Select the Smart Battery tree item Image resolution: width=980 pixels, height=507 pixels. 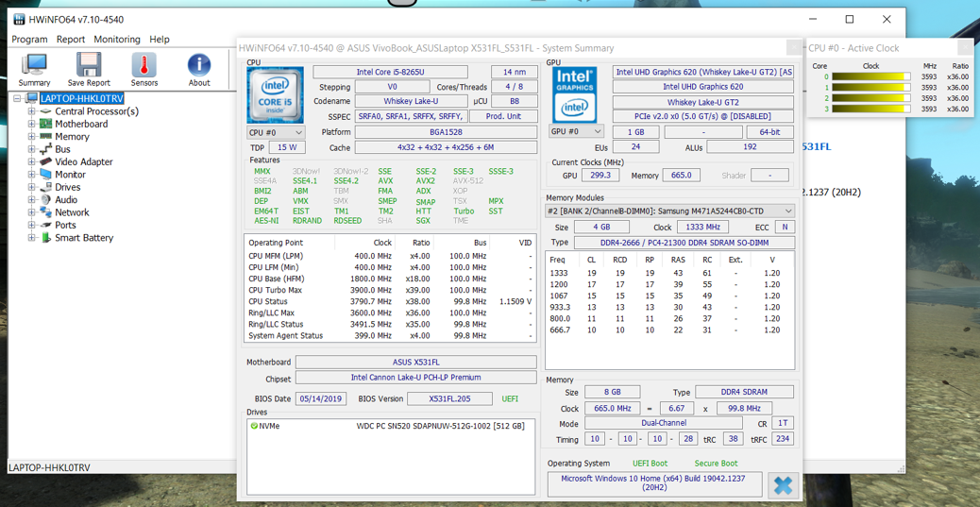(x=84, y=238)
